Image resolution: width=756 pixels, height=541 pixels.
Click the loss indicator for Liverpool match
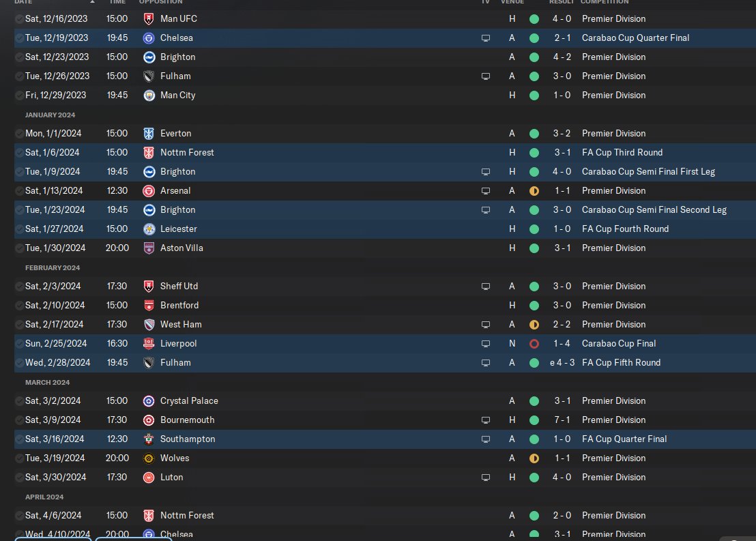coord(534,344)
